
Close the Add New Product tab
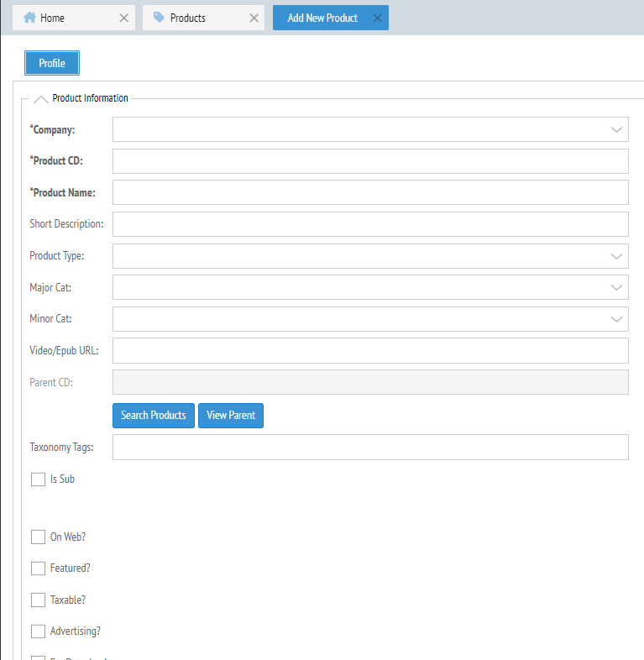tap(378, 18)
